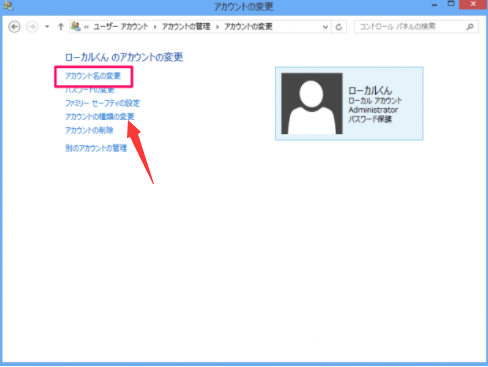Image resolution: width=488 pixels, height=367 pixels.
Task: Click the user accounts icon in address bar
Action: tap(76, 26)
